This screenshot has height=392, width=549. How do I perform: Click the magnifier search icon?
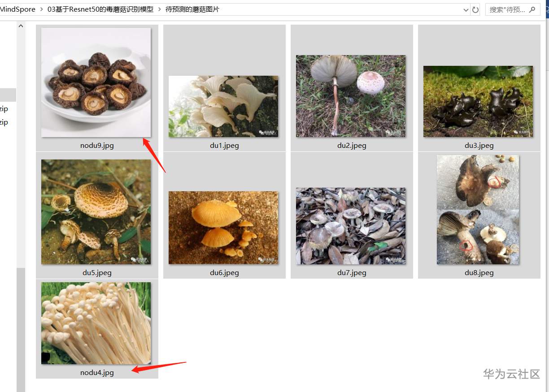point(532,9)
